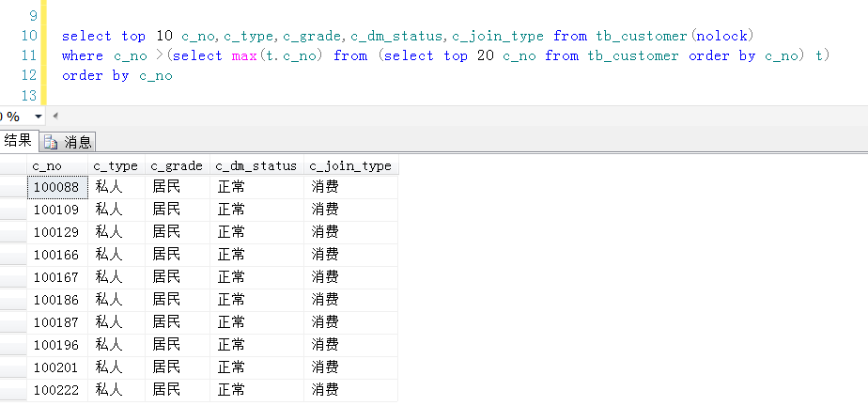Image resolution: width=868 pixels, height=406 pixels.
Task: Select the c_no column header
Action: [x=57, y=166]
